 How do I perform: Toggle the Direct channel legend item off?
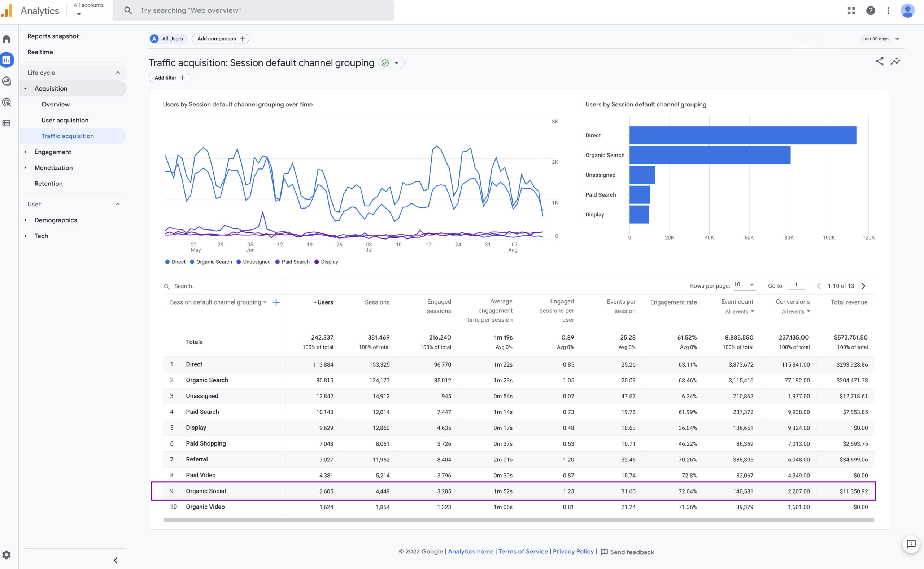click(174, 261)
